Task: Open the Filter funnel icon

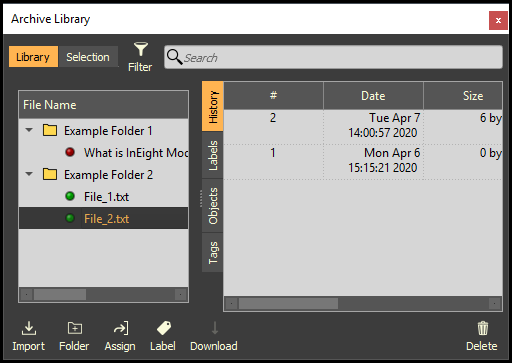Action: click(x=141, y=49)
